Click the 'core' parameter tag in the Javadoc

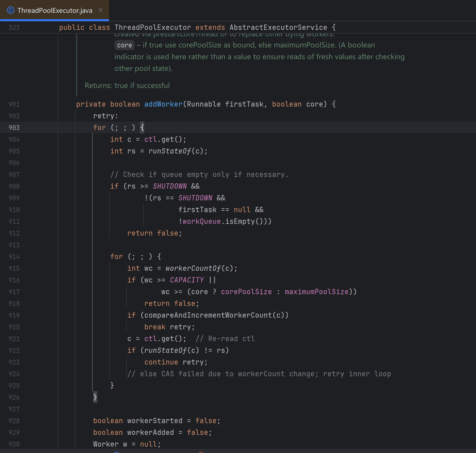click(x=125, y=45)
